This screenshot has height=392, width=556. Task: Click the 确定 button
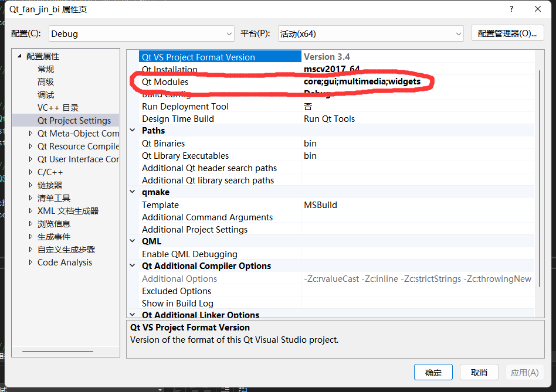point(433,372)
